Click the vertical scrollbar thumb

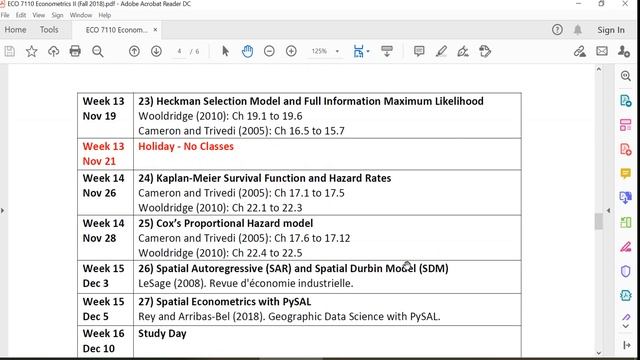tap(598, 222)
